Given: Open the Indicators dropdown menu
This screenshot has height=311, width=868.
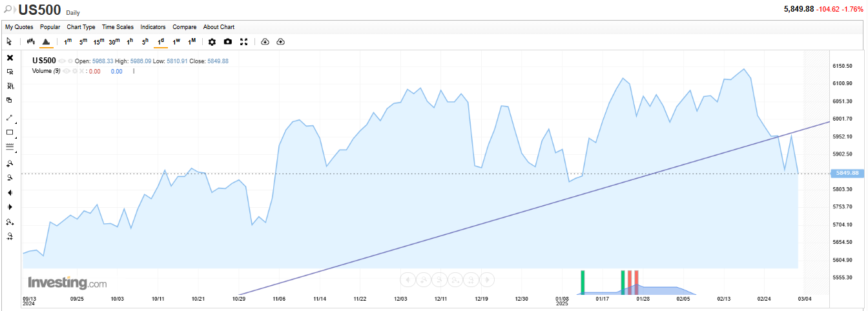Looking at the screenshot, I should pyautogui.click(x=153, y=27).
